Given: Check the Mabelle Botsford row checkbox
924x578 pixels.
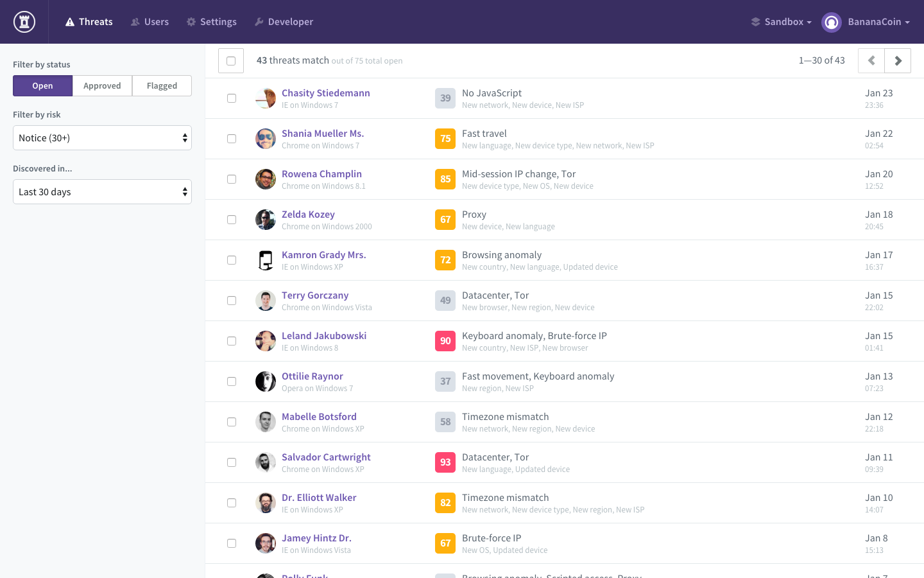Looking at the screenshot, I should coord(232,422).
